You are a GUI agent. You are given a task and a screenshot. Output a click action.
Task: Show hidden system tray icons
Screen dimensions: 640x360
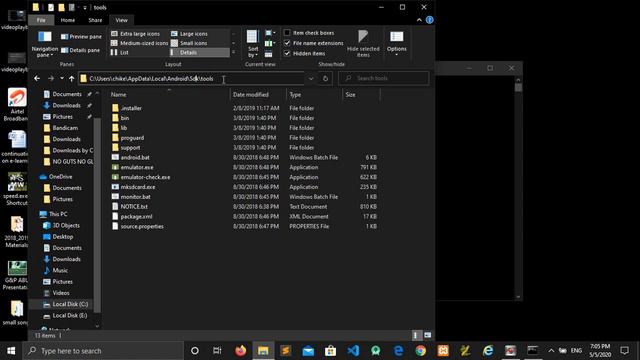551,351
